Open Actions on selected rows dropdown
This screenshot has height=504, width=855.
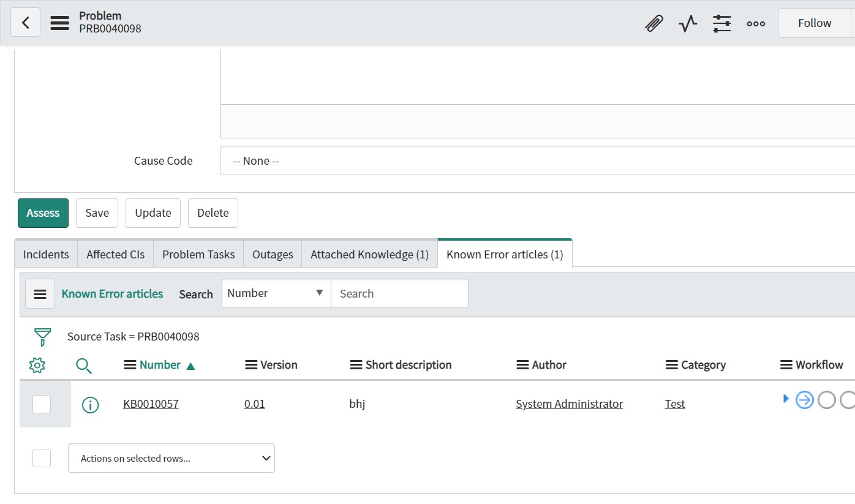[x=171, y=458]
